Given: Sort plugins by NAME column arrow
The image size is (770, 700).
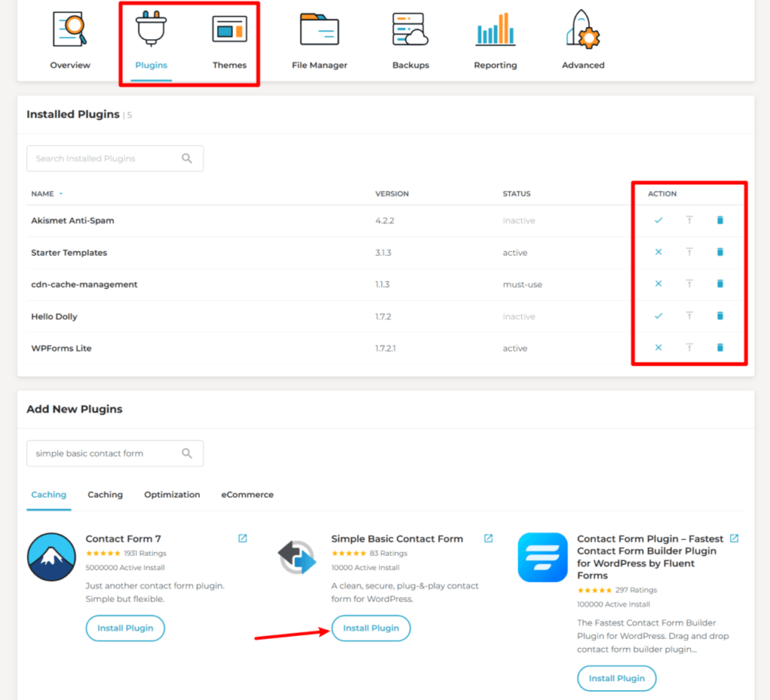Looking at the screenshot, I should coord(61,194).
